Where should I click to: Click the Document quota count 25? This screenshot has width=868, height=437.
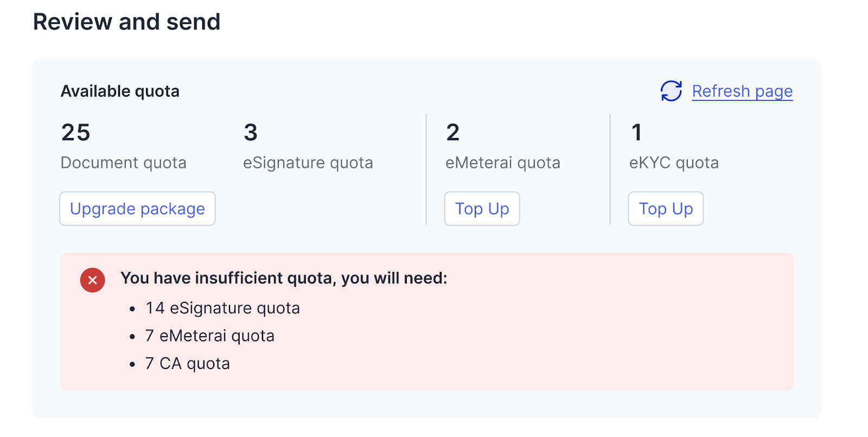76,132
